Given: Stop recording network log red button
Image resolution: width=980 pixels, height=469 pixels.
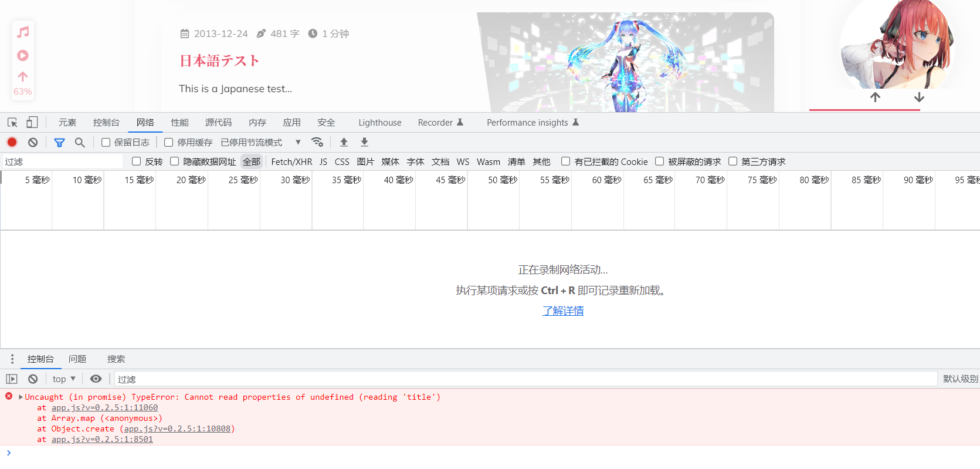Looking at the screenshot, I should (12, 142).
